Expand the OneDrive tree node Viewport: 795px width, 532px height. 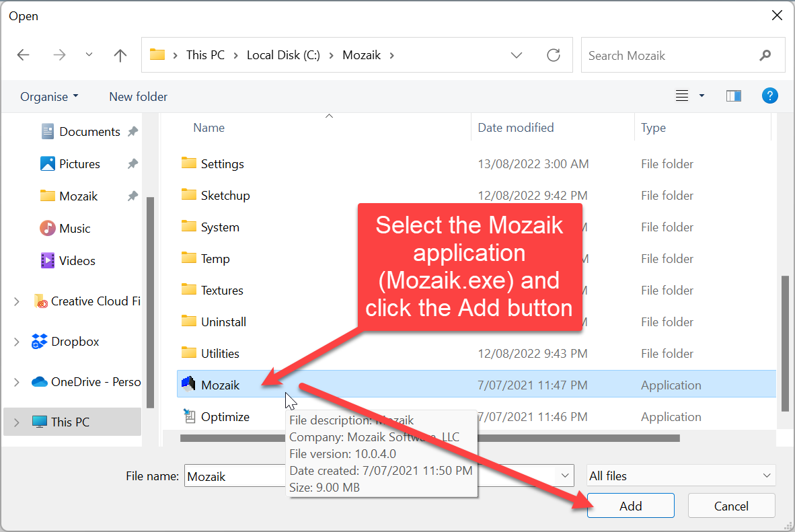[17, 382]
